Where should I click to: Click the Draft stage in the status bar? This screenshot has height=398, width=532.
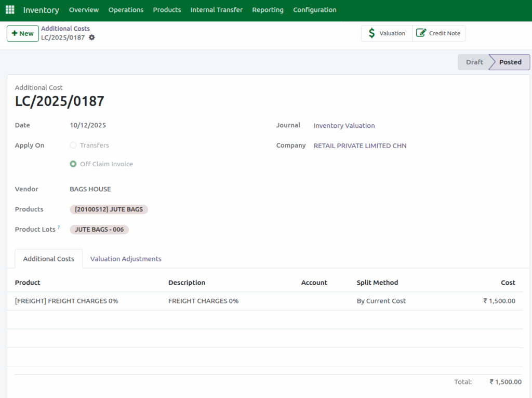473,62
